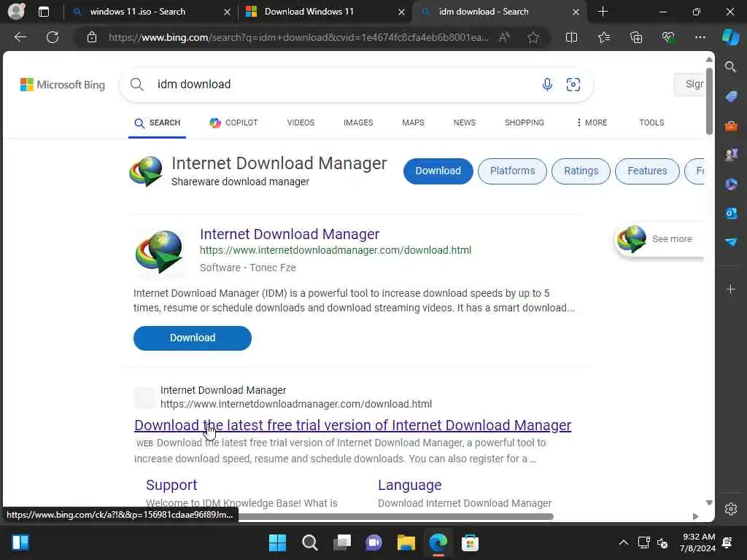Open Collections in Edge toolbar

coord(636,37)
